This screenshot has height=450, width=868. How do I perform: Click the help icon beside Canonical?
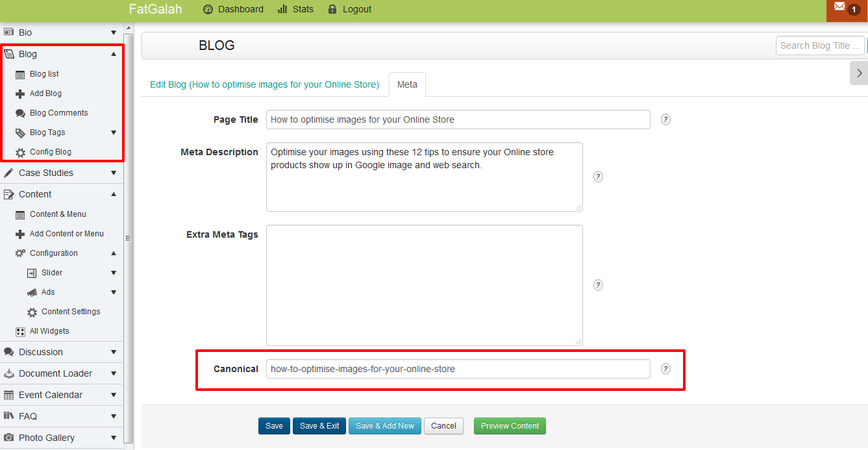tap(665, 368)
